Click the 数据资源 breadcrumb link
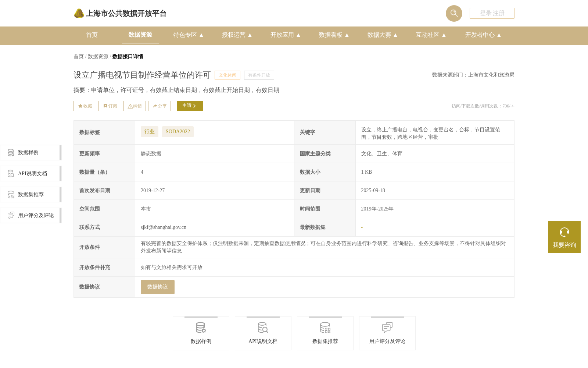 coord(98,56)
